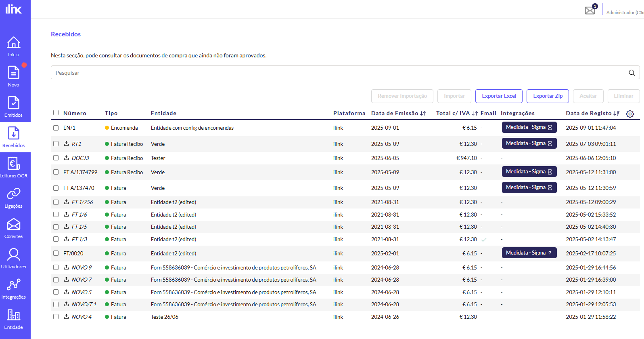Go to Leituras OCR in sidebar

(14, 167)
